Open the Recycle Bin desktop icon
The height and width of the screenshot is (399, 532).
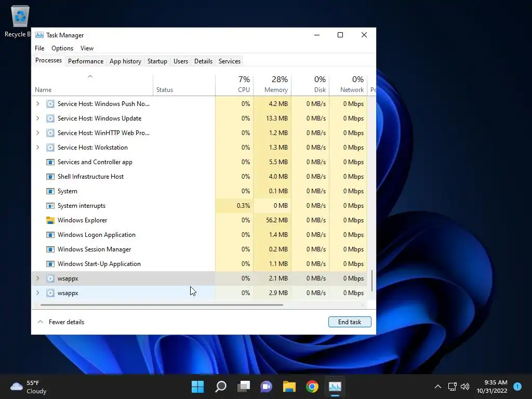coord(20,21)
